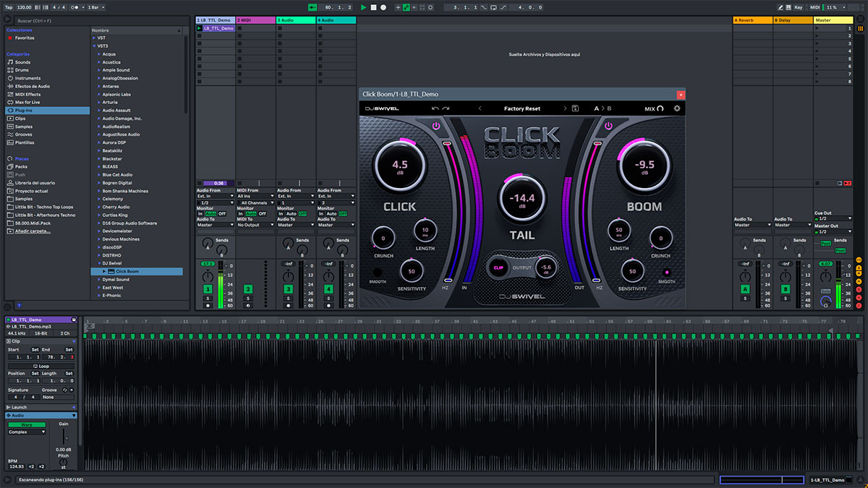Open the MIDI To No Output dropdown
The width and height of the screenshot is (868, 488).
coord(255,225)
